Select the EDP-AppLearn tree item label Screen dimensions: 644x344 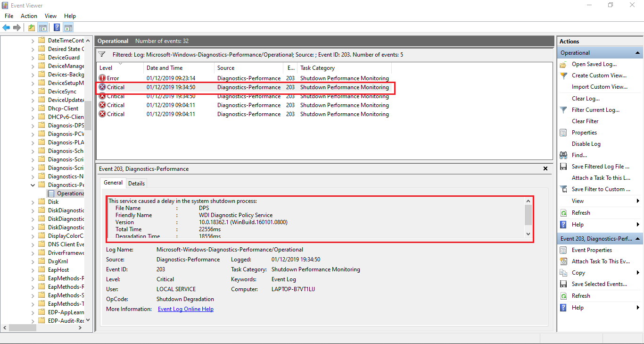tap(66, 312)
